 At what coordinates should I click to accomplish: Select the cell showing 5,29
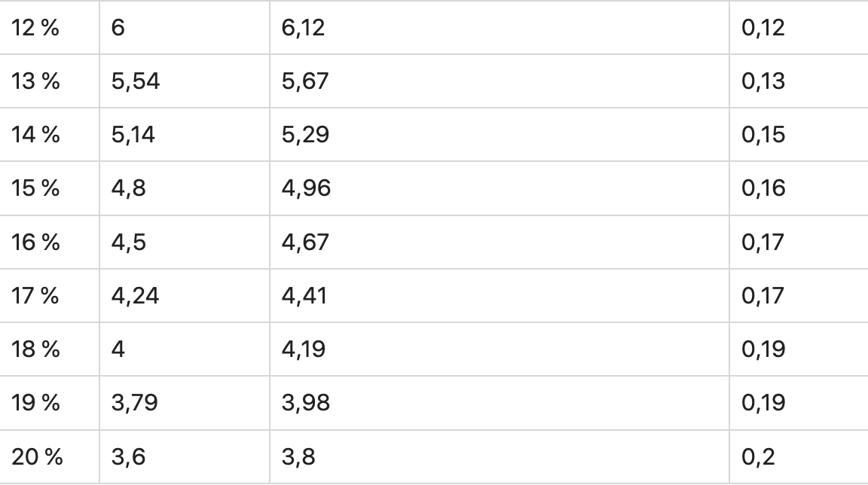coord(305,135)
